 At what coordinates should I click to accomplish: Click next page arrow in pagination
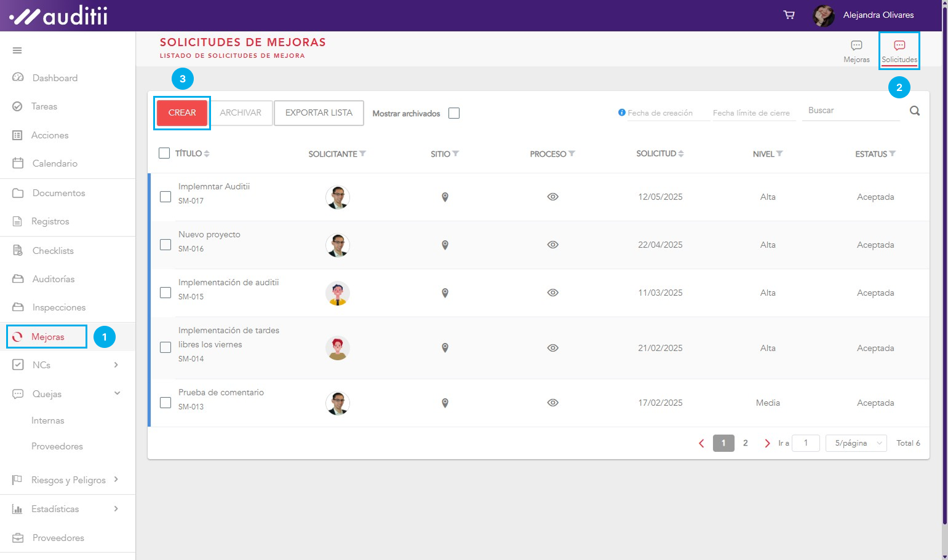tap(767, 443)
